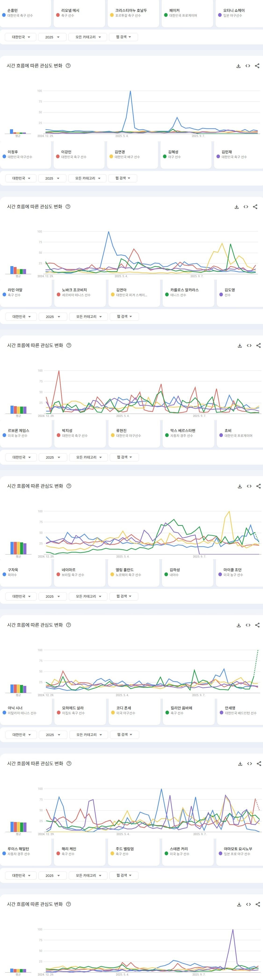Open embed code for the 르브론 제임스 comparison chart

click(249, 486)
